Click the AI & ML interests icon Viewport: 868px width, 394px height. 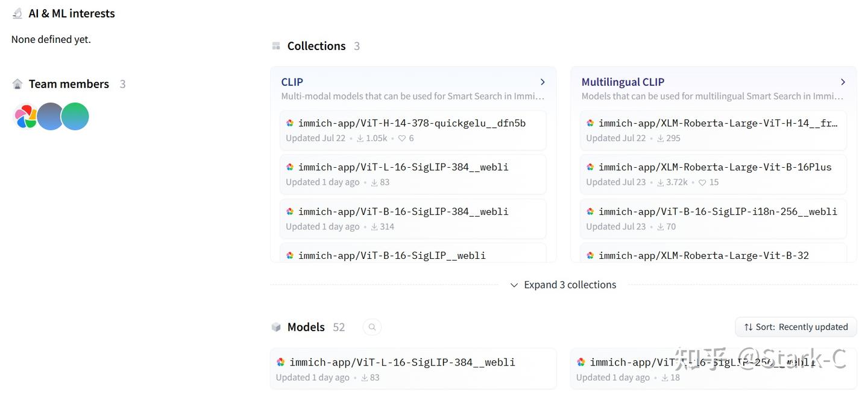(17, 13)
